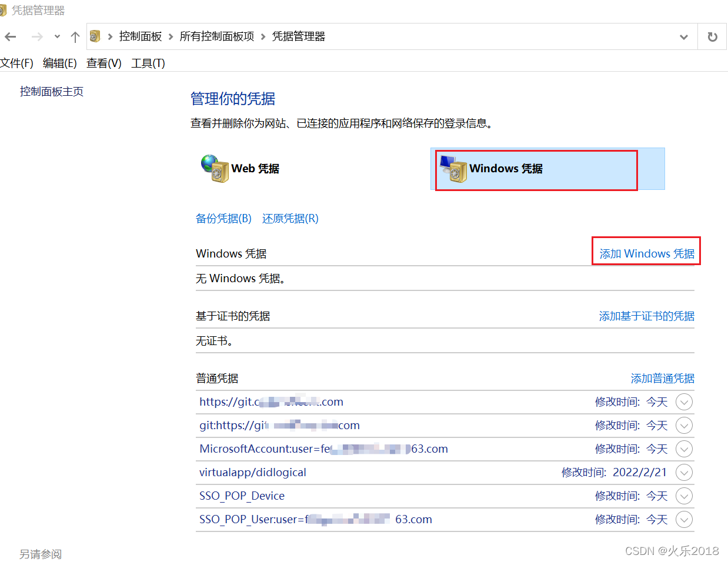The width and height of the screenshot is (728, 562).
Task: Go to 控制面板主页
Action: [x=52, y=92]
